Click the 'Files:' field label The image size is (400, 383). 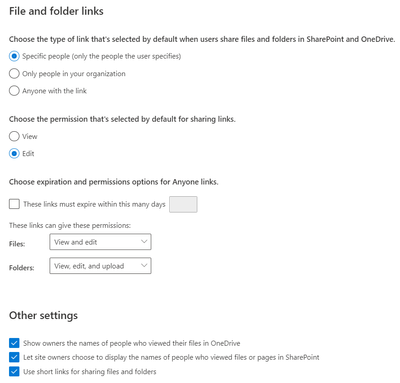coord(17,244)
